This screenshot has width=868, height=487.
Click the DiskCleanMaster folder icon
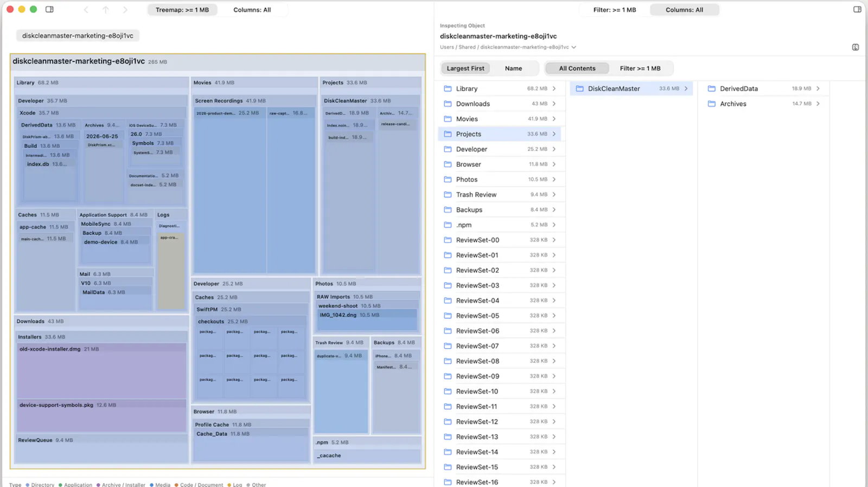tap(579, 88)
